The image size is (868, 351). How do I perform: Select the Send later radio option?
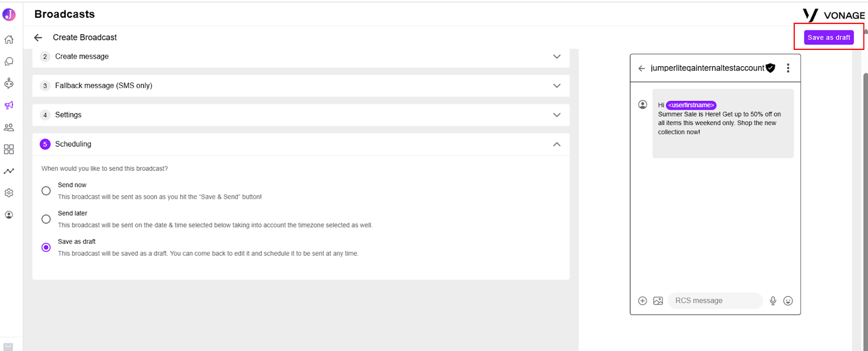pos(46,219)
